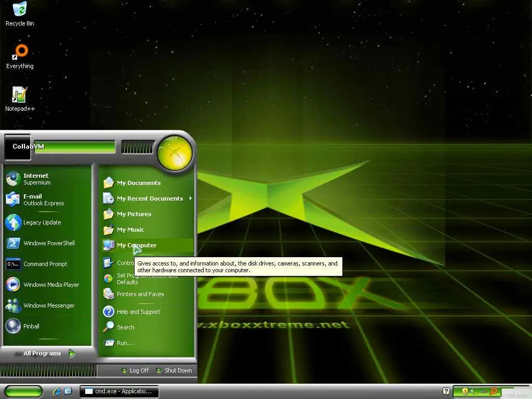Open Command Prompt from Start menu
Viewport: 532px width, 399px height.
[47, 264]
